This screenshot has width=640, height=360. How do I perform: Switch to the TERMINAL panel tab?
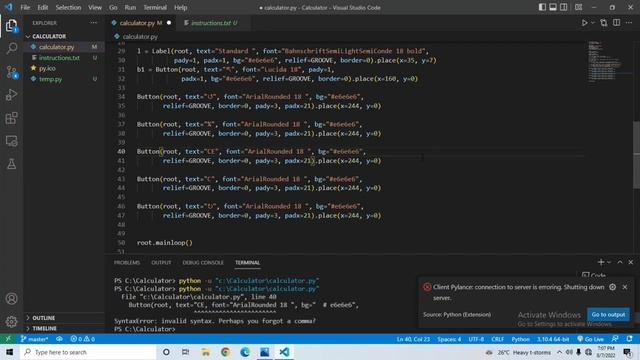point(247,262)
